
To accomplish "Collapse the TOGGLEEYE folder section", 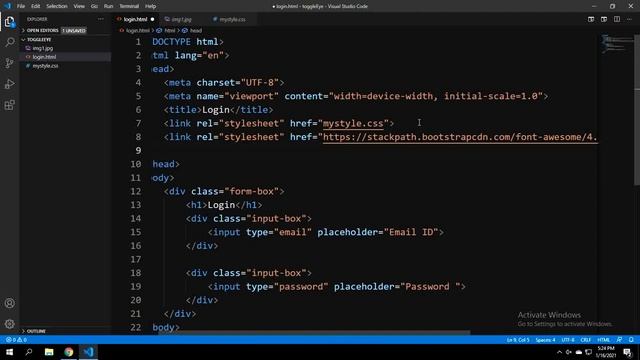I will coord(65,40).
